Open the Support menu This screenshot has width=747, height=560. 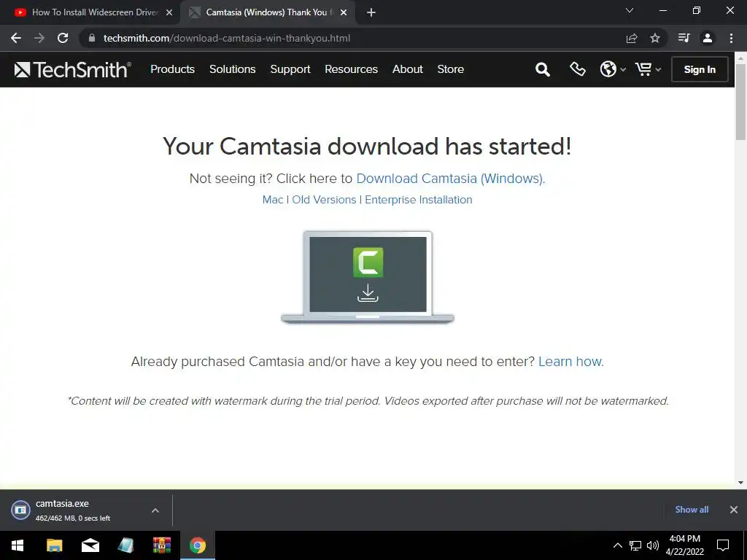coord(290,69)
